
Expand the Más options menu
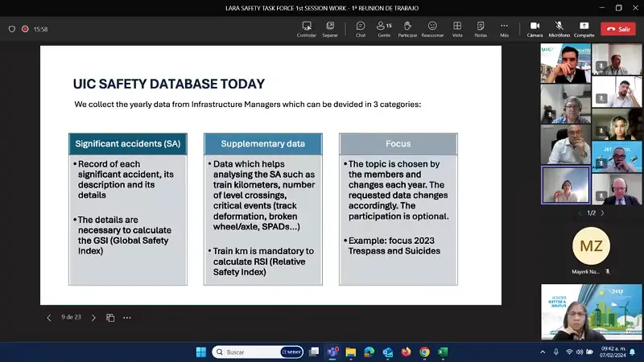tap(504, 29)
